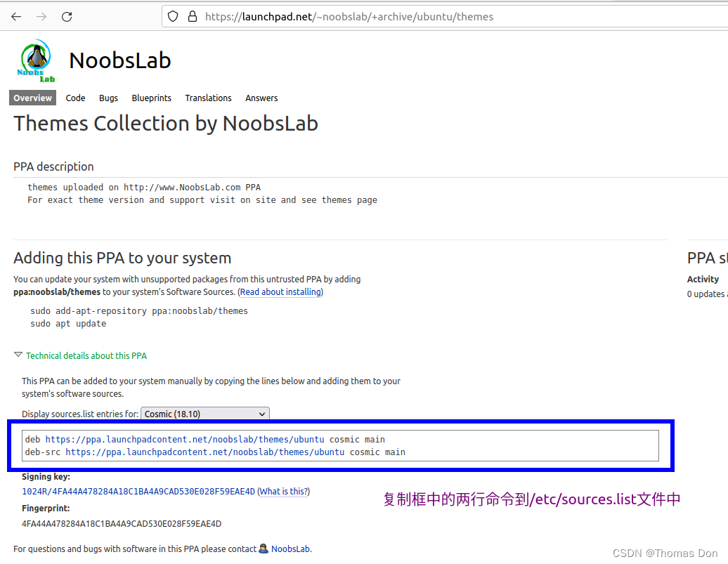Open the 1024R signing key link
This screenshot has height=564, width=728.
pyautogui.click(x=138, y=491)
